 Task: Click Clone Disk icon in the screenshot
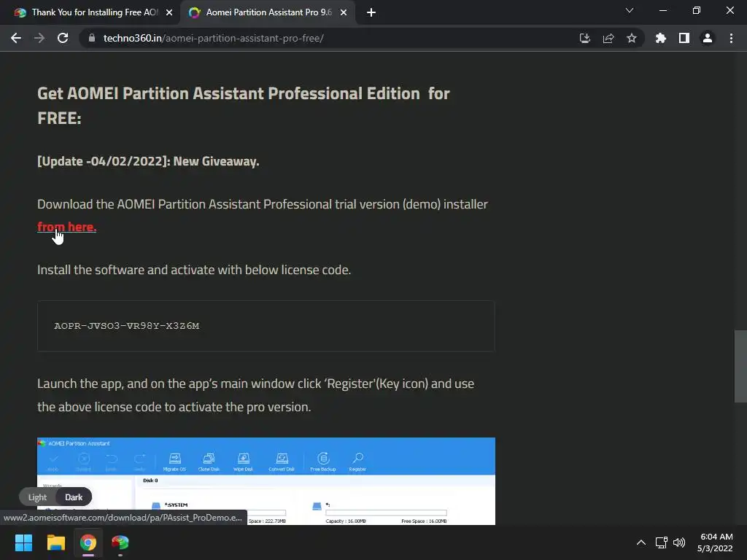coord(209,462)
